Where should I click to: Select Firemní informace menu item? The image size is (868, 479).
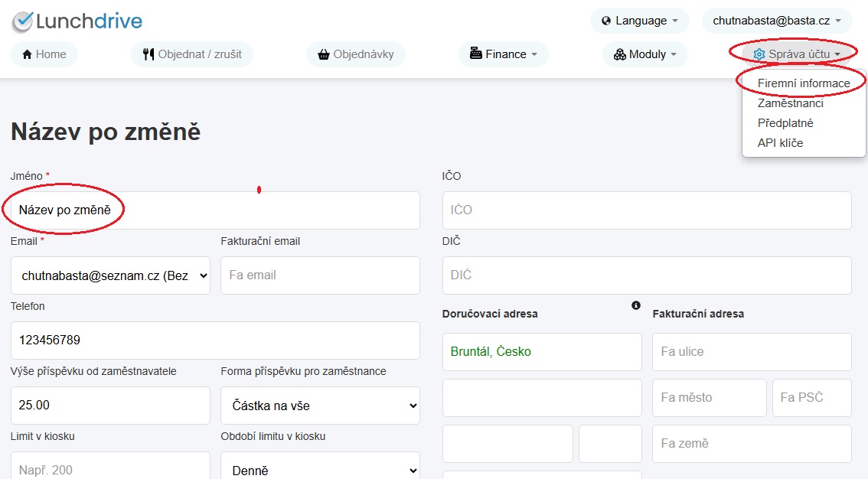coord(803,83)
